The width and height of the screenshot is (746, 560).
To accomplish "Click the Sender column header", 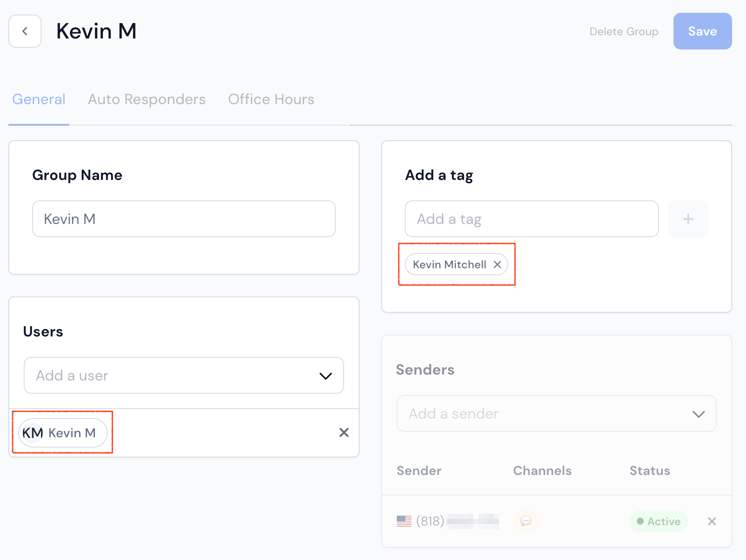I will 419,471.
